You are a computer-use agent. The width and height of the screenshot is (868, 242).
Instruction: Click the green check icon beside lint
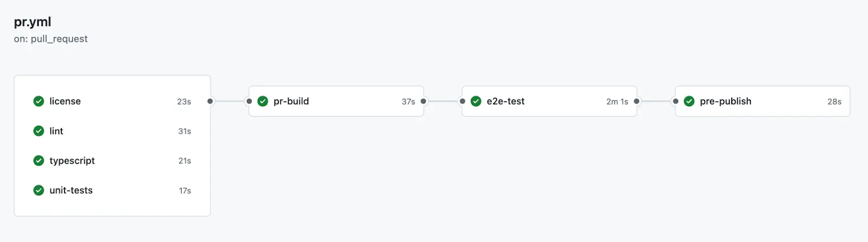pos(39,131)
